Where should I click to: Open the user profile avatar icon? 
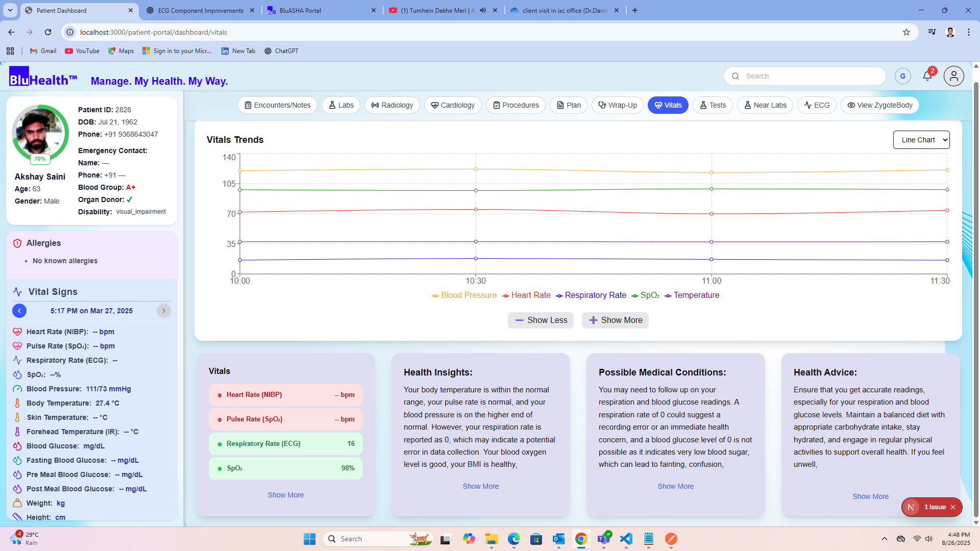tap(953, 76)
